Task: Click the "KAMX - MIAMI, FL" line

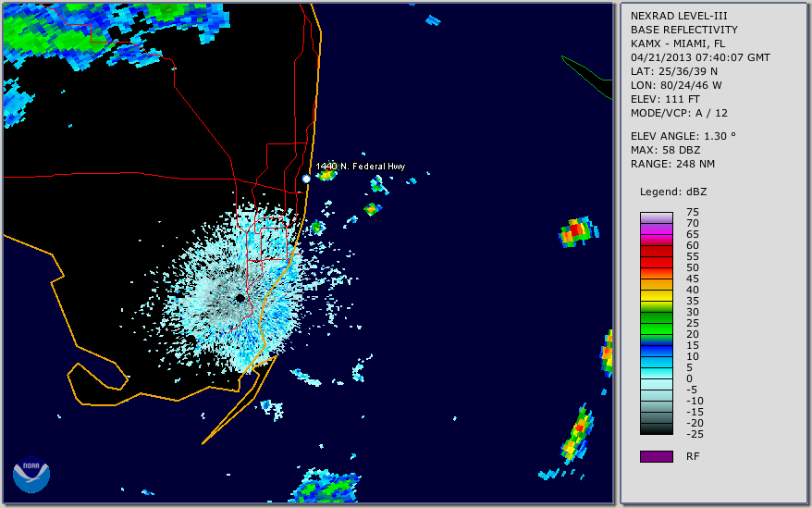Action: (678, 43)
